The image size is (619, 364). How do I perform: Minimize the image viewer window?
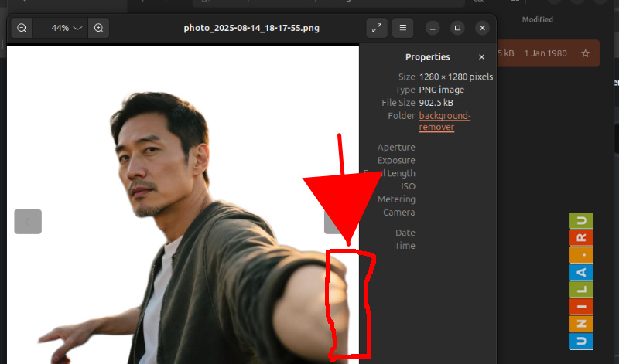tap(433, 28)
